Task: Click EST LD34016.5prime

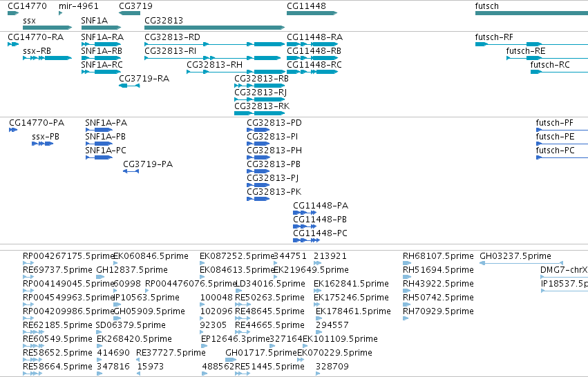Action: pos(239,291)
